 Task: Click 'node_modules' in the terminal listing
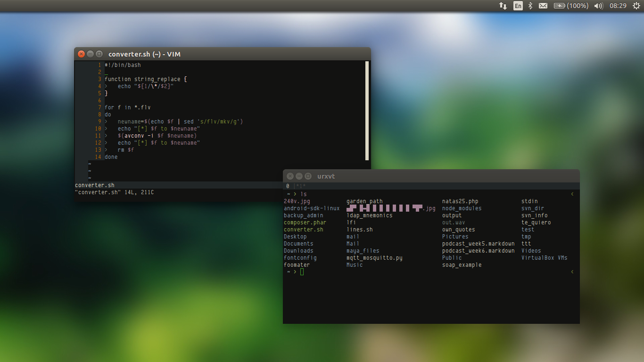click(462, 208)
